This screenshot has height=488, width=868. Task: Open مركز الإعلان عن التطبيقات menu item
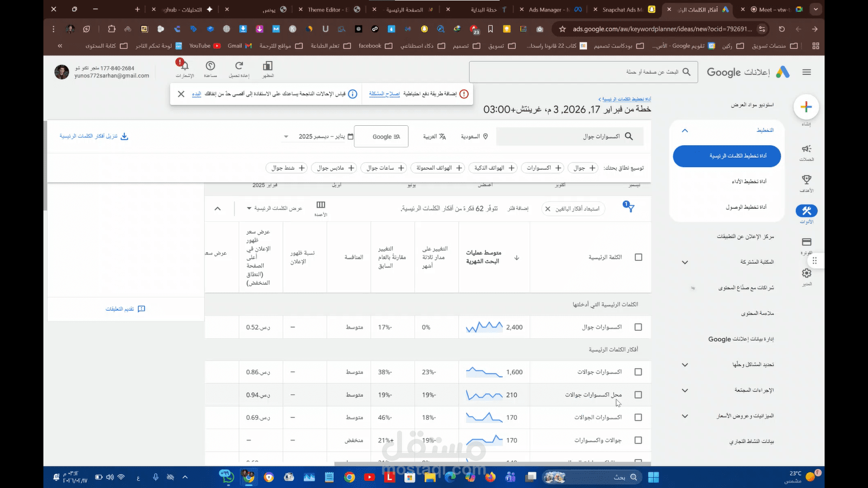745,236
